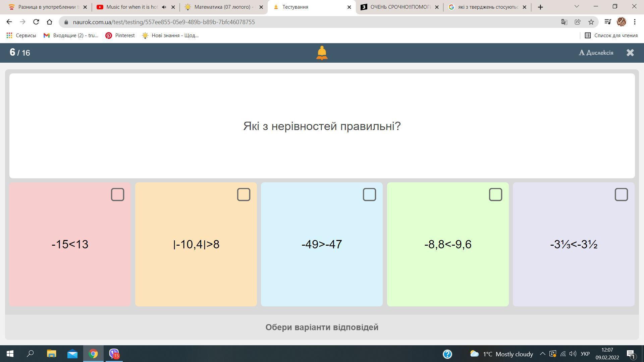Select the -49>-47 checkbox
This screenshot has height=362, width=644.
tap(369, 194)
